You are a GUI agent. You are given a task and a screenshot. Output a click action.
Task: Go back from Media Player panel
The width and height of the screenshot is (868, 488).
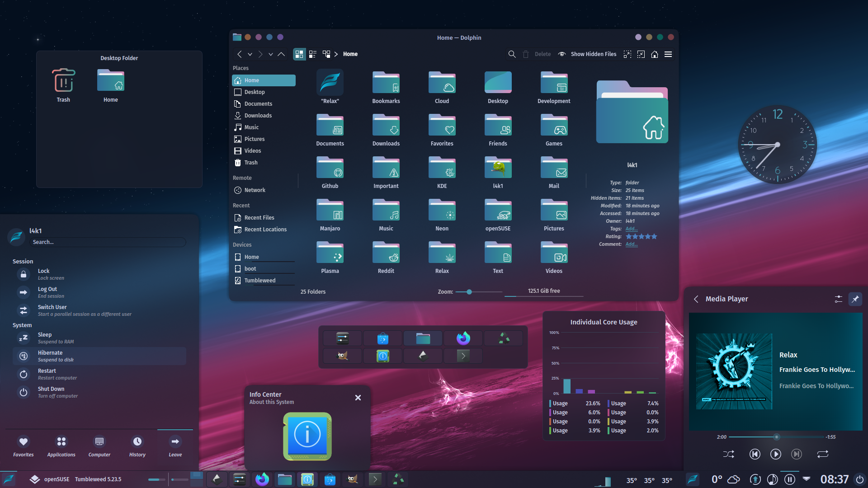coord(696,299)
